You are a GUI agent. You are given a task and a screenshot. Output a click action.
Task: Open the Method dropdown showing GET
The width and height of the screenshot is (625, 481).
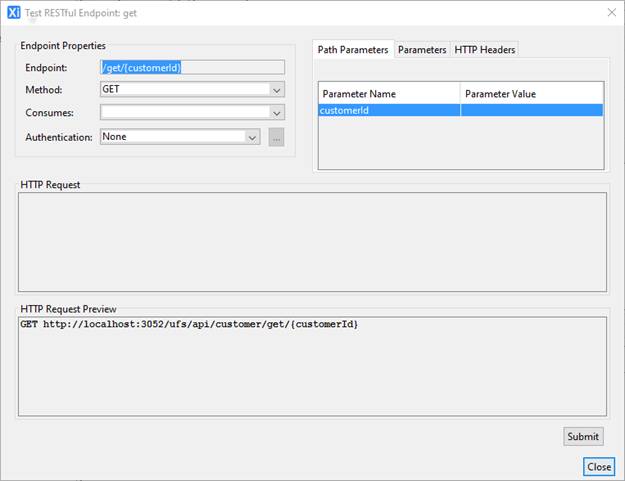[192, 89]
